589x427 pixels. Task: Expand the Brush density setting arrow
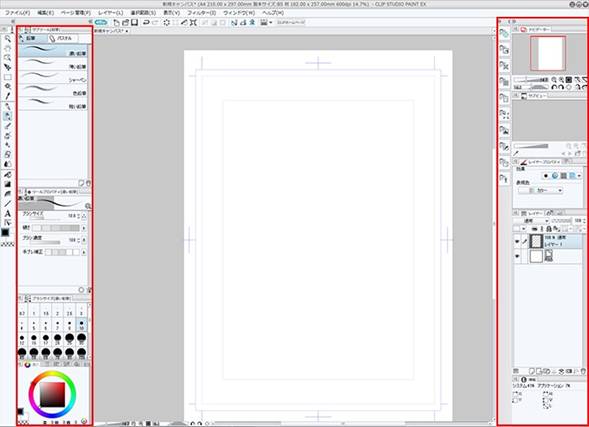coord(84,240)
